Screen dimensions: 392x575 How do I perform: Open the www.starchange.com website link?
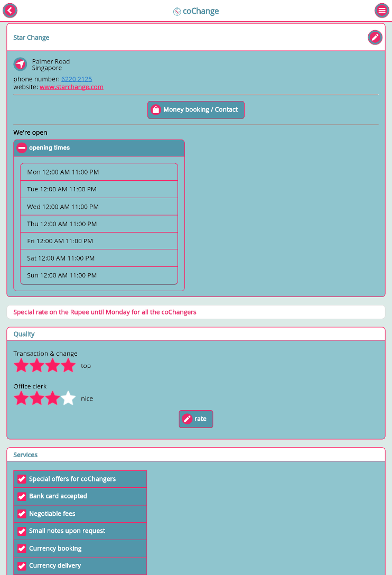point(71,87)
